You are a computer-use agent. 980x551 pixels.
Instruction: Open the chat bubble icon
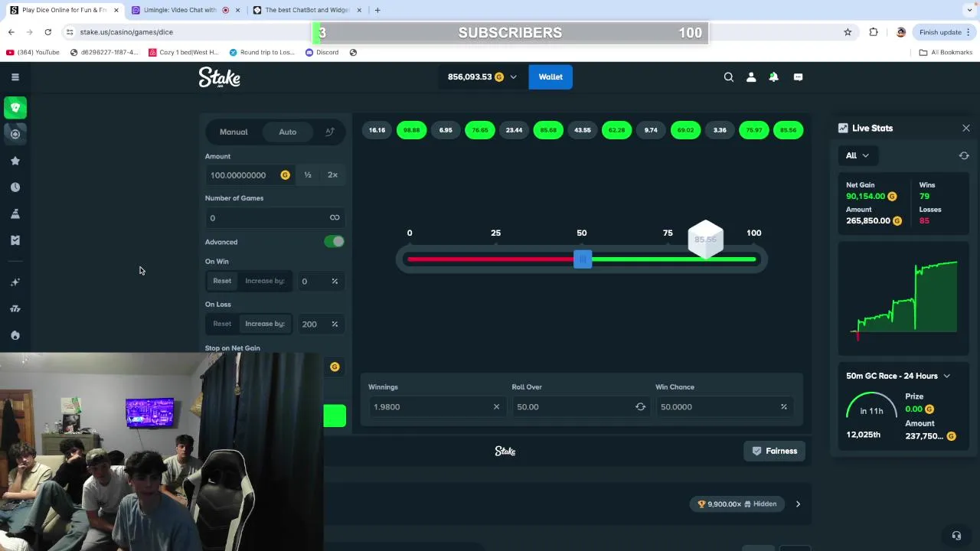[798, 77]
